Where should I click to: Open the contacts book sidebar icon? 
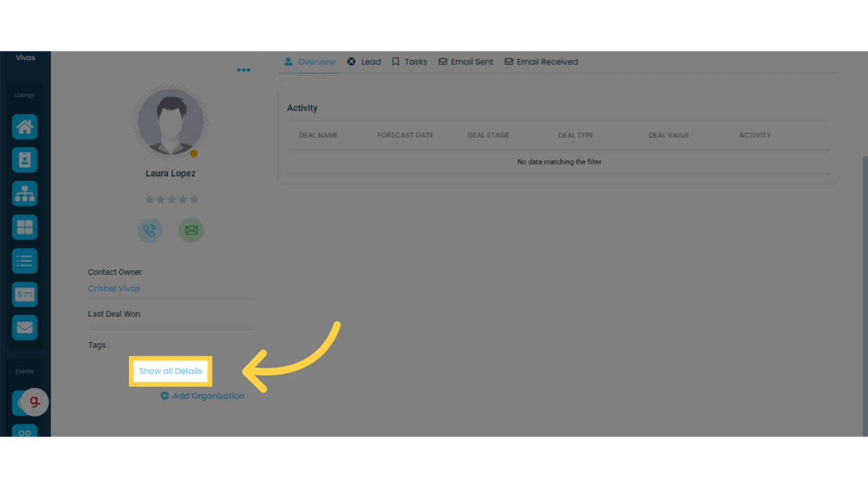(25, 160)
